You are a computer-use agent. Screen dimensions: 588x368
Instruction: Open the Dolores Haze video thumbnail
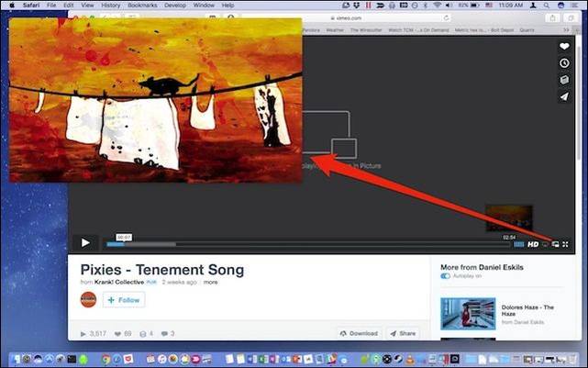(x=468, y=314)
